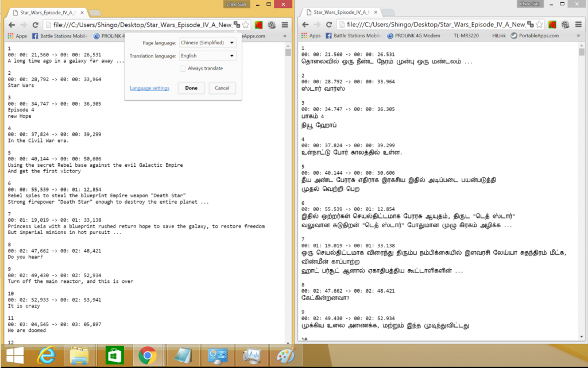Viewport: 588px width, 368px height.
Task: Open Windows Start button
Action: [x=15, y=355]
